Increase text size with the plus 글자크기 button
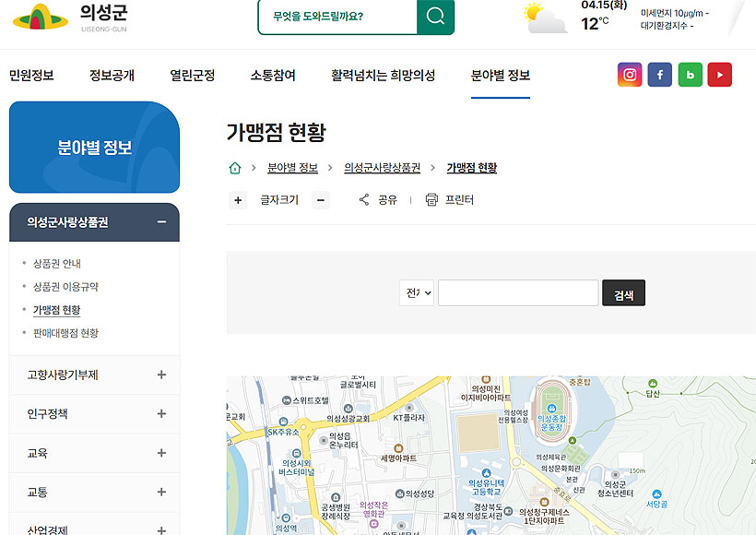 (x=236, y=199)
